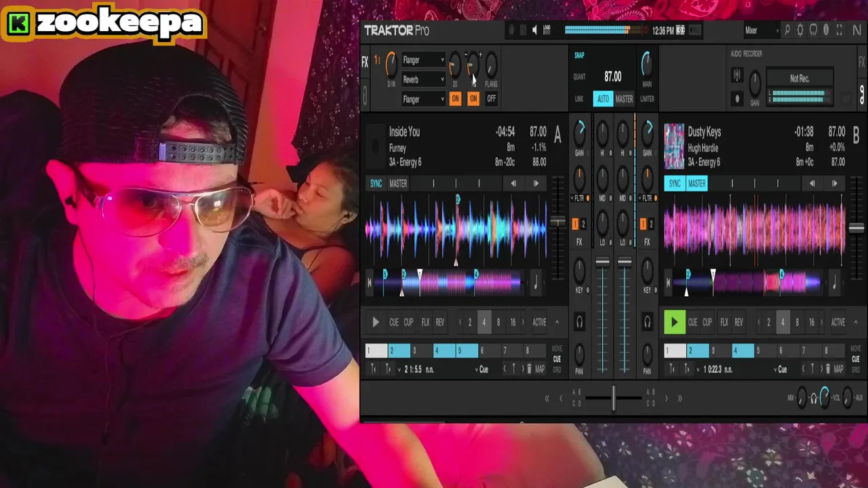Select GRID tab on deck B advanced panel
Image resolution: width=868 pixels, height=488 pixels.
tap(856, 370)
